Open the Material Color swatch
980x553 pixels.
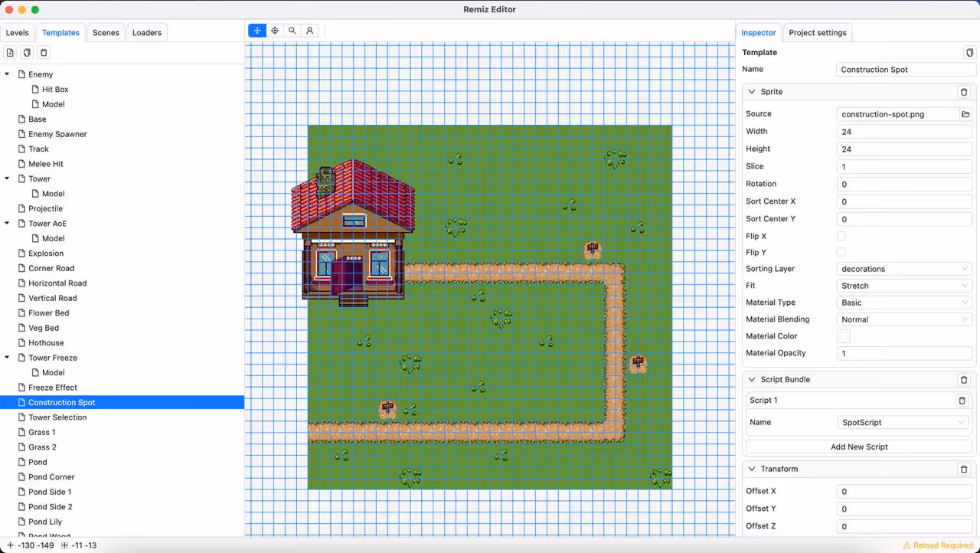(x=843, y=336)
